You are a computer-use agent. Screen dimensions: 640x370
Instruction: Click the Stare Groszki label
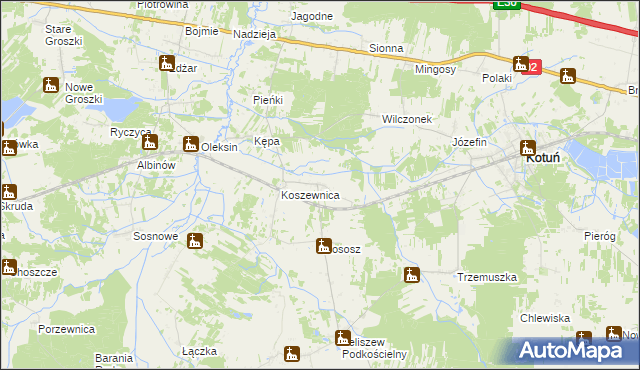pos(64,35)
